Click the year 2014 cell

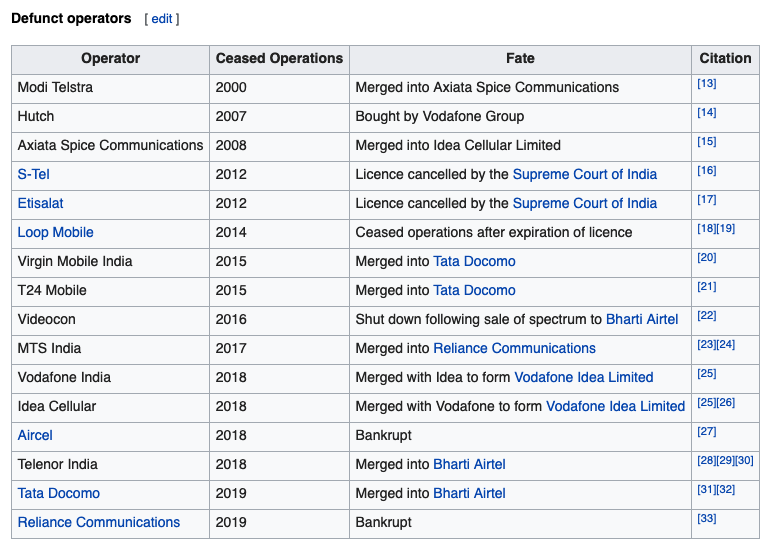[279, 232]
